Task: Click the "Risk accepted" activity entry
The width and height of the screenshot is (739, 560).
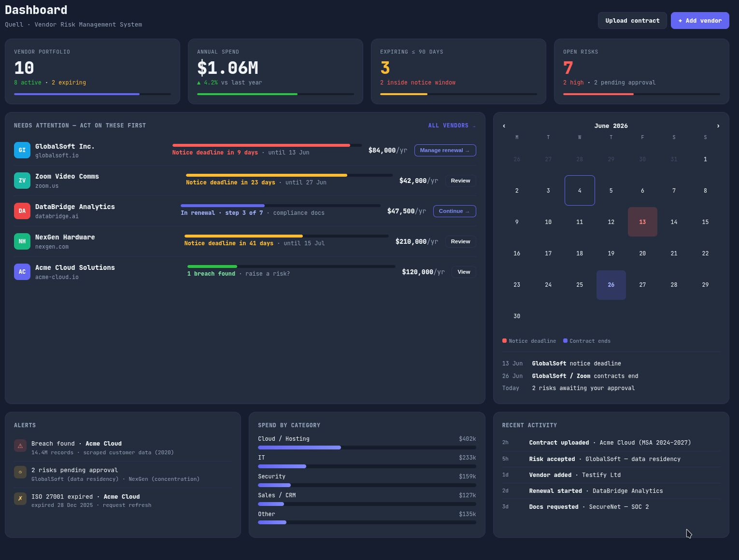Action: pos(611,459)
